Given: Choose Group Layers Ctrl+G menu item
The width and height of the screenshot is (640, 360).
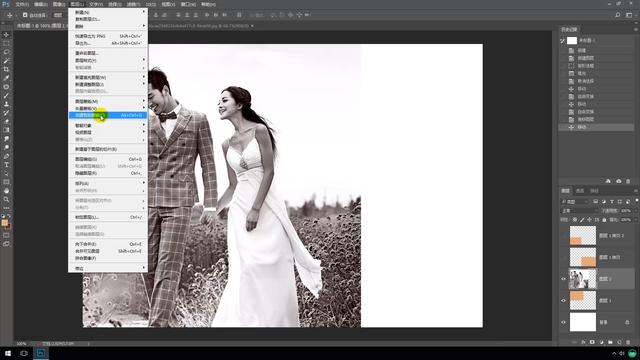Looking at the screenshot, I should pyautogui.click(x=108, y=159).
